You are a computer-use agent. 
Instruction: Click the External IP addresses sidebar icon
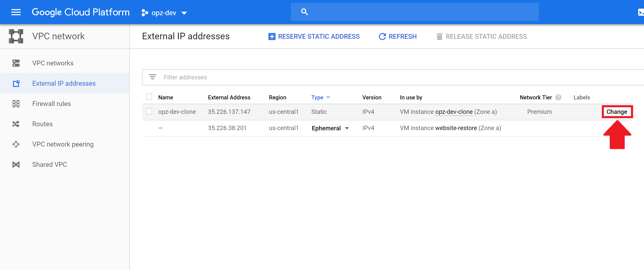pos(16,83)
